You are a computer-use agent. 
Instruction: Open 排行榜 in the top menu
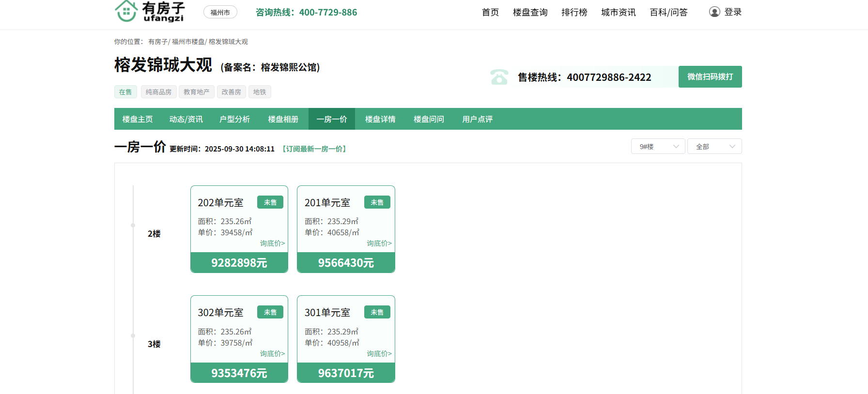pos(574,13)
